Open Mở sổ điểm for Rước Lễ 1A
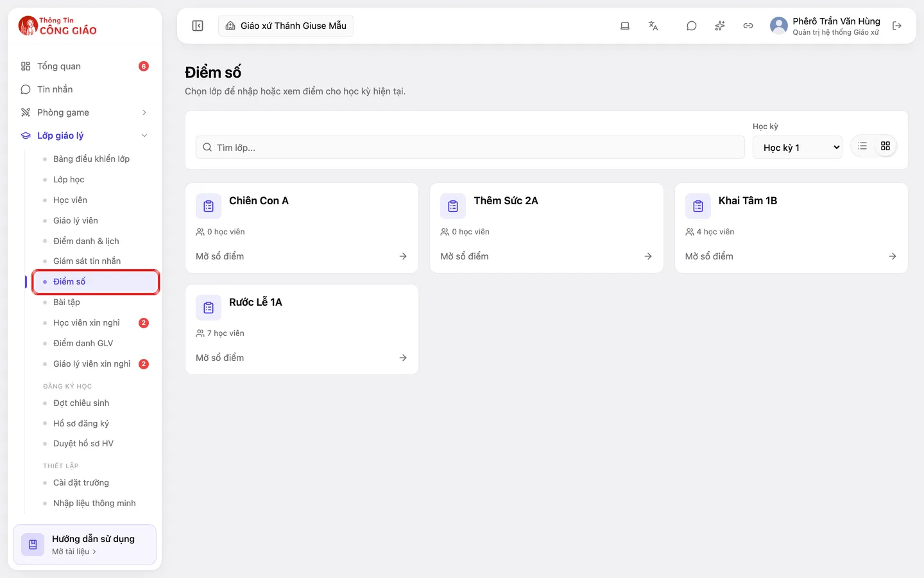This screenshot has width=924, height=578. tap(302, 358)
